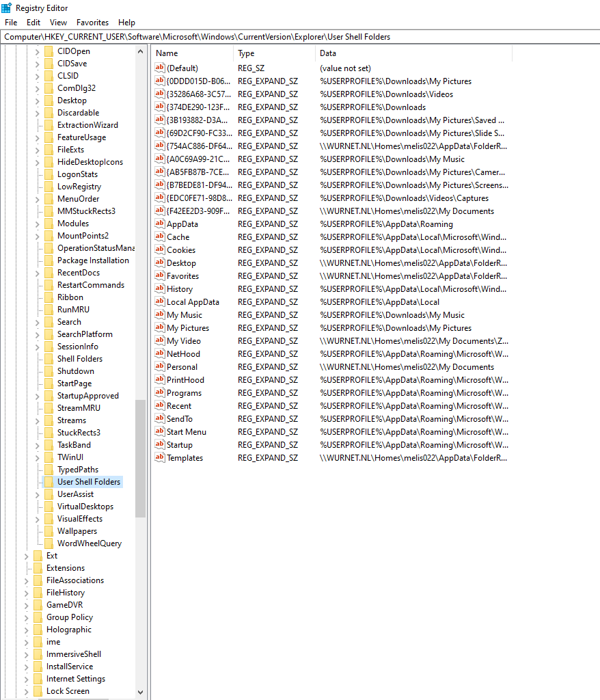Click the tree pane vertical scrollbar thumb
The width and height of the screenshot is (600, 700).
click(x=141, y=459)
